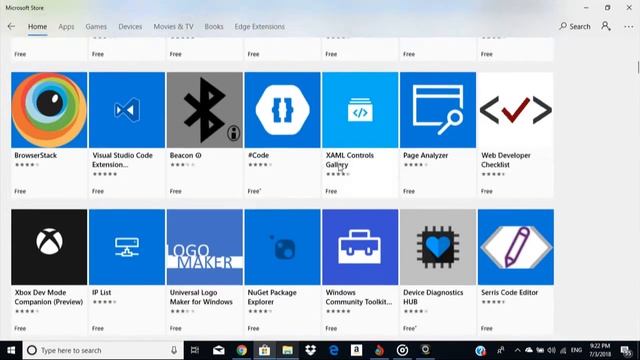Click the Universal Logo Maker for Windows title
Screen dimensions: 640x360
pos(201,297)
